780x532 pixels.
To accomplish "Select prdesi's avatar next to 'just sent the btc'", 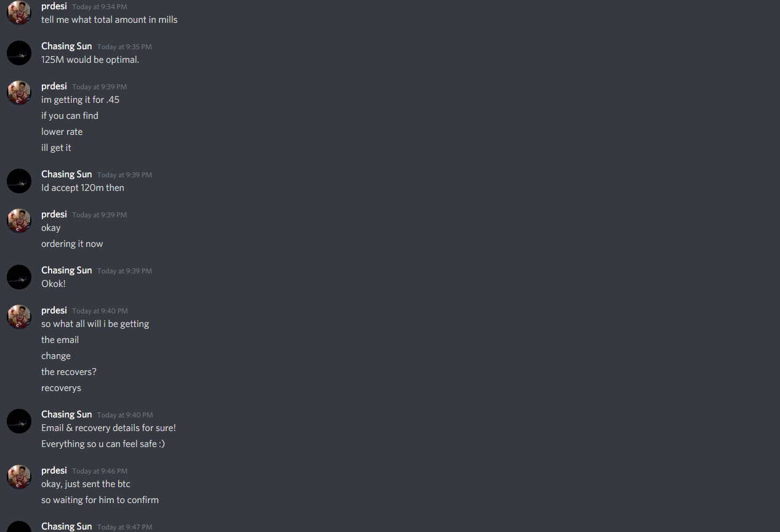I will point(19,477).
